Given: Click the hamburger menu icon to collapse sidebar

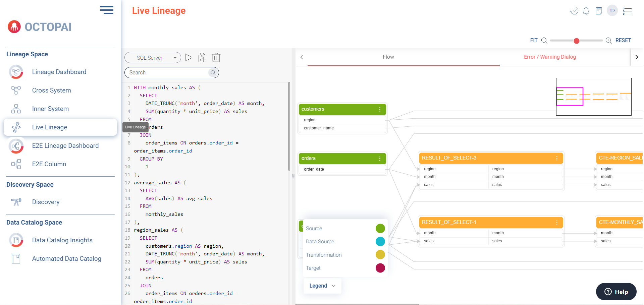Looking at the screenshot, I should coord(107,10).
